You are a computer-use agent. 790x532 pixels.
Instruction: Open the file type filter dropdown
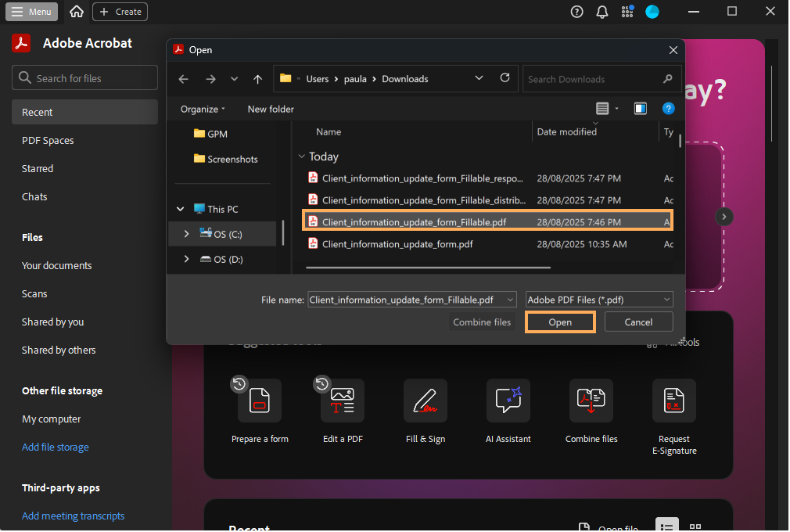599,300
